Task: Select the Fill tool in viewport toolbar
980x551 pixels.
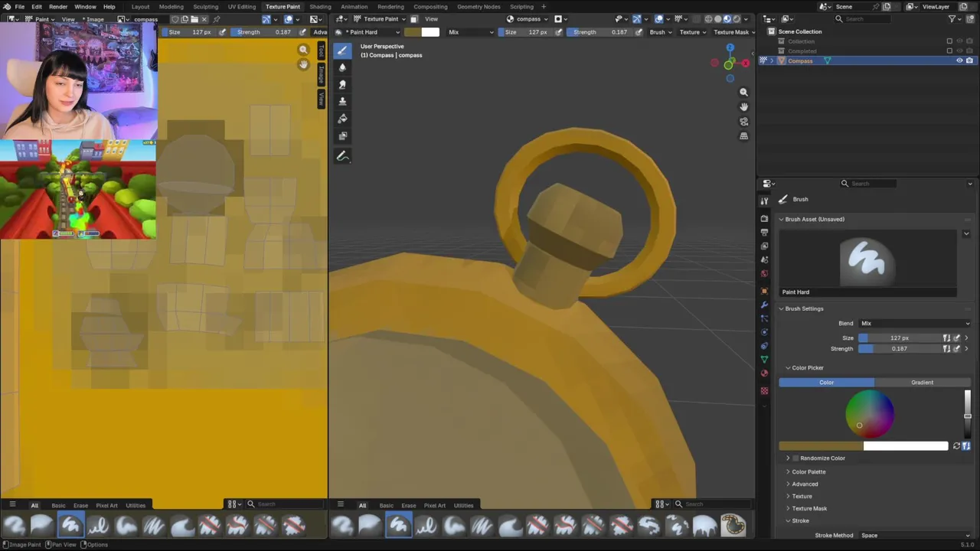Action: [342, 118]
